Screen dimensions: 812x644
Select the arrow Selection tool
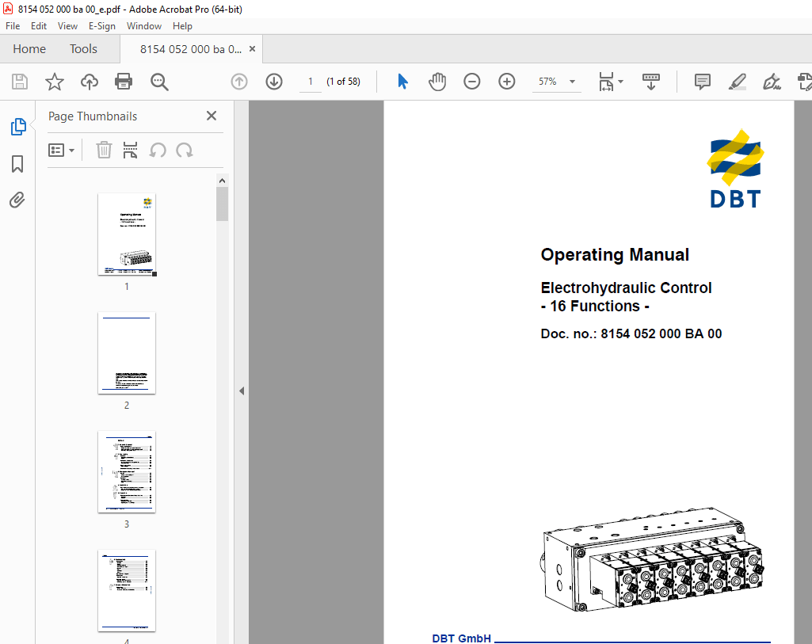click(x=402, y=82)
